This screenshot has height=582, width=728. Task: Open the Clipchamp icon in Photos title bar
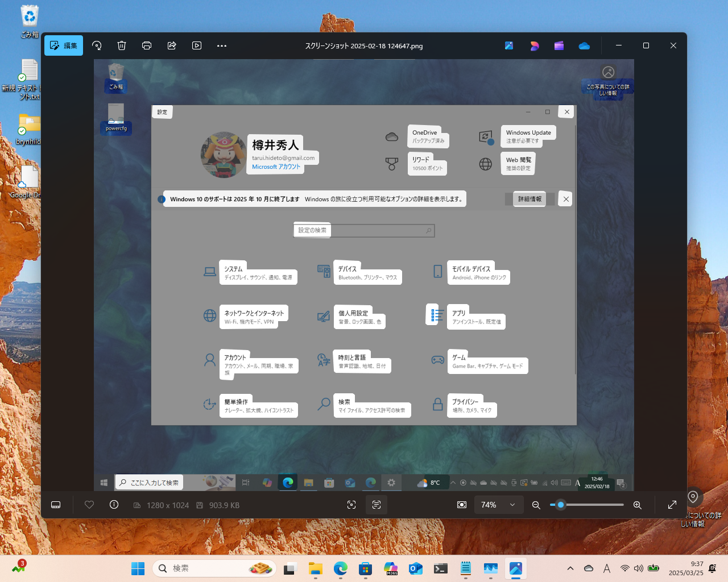(559, 45)
